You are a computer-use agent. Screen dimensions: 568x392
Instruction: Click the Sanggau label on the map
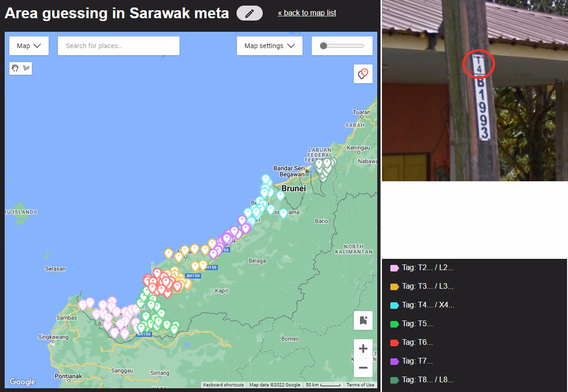click(x=122, y=370)
